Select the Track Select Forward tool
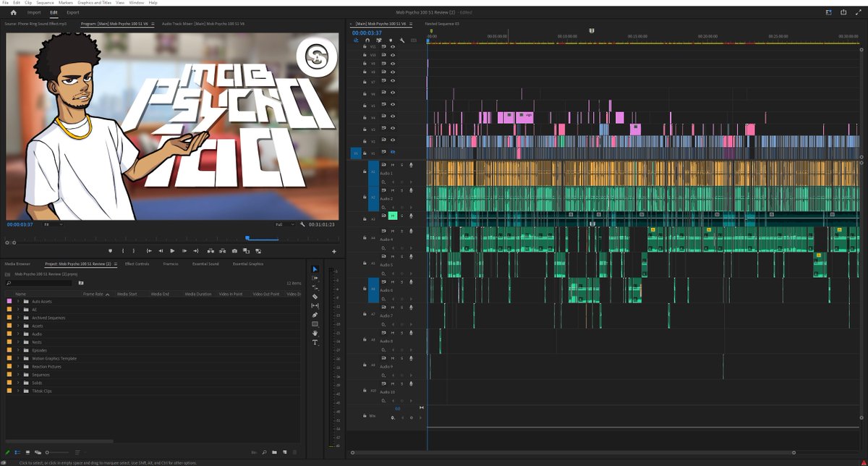Image resolution: width=868 pixels, height=466 pixels. 315,278
